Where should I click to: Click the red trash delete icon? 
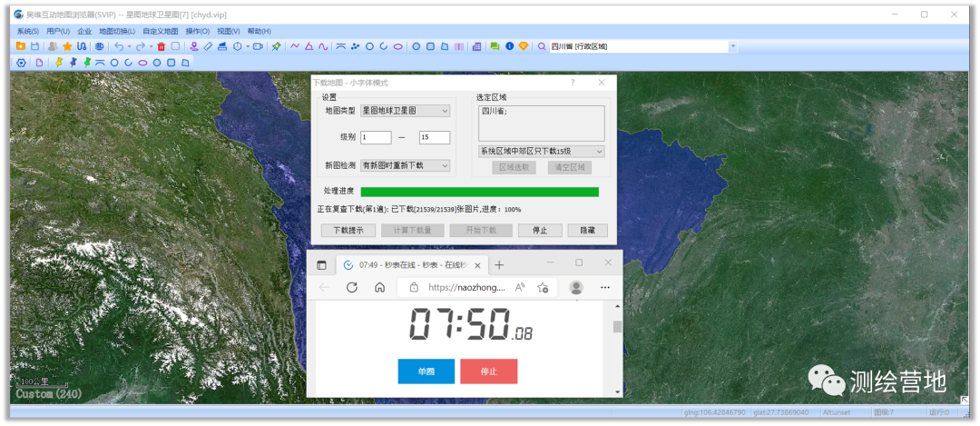pos(162,46)
